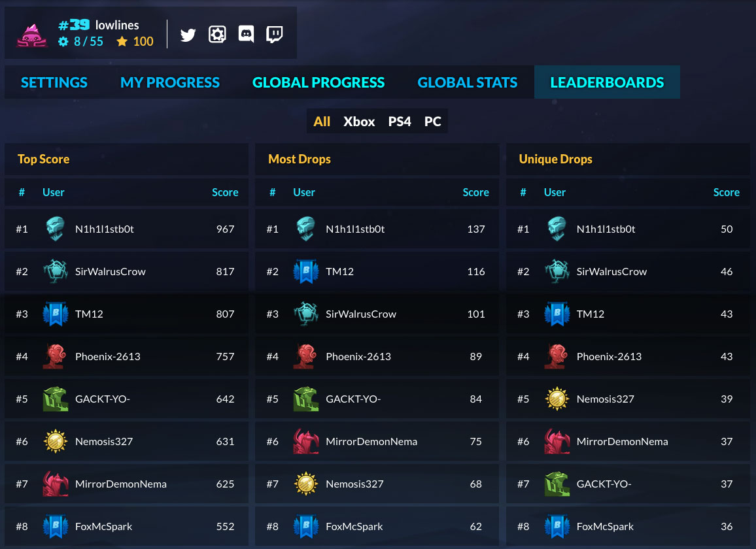Open the Discord icon link
The image size is (756, 549).
[246, 35]
